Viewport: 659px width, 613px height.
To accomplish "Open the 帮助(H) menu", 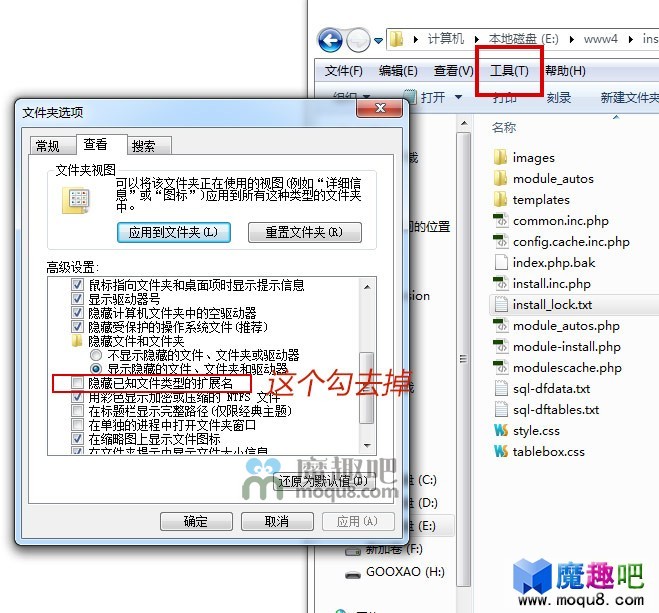I will (x=565, y=71).
